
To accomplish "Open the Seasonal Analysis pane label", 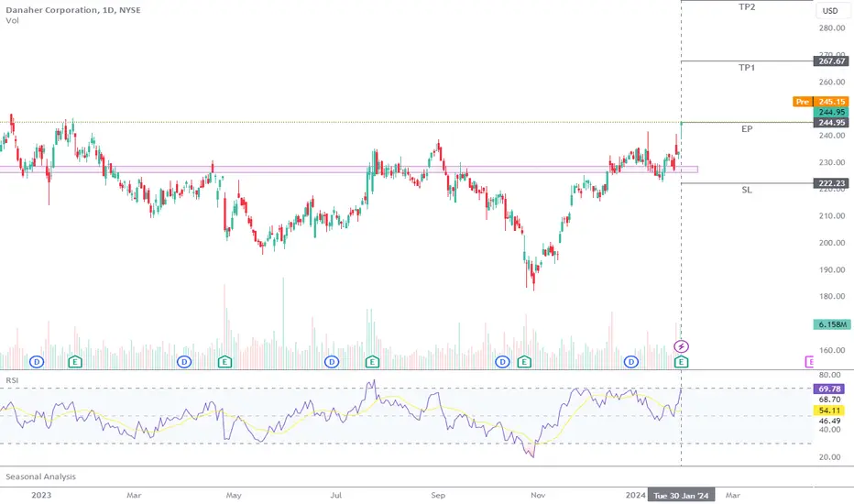I will (41, 477).
